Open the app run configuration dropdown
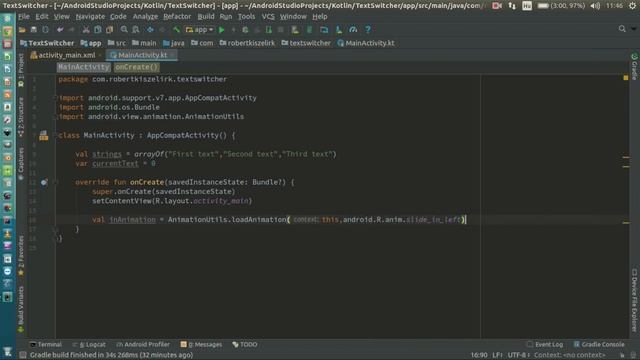The height and width of the screenshot is (360, 640). pos(199,30)
